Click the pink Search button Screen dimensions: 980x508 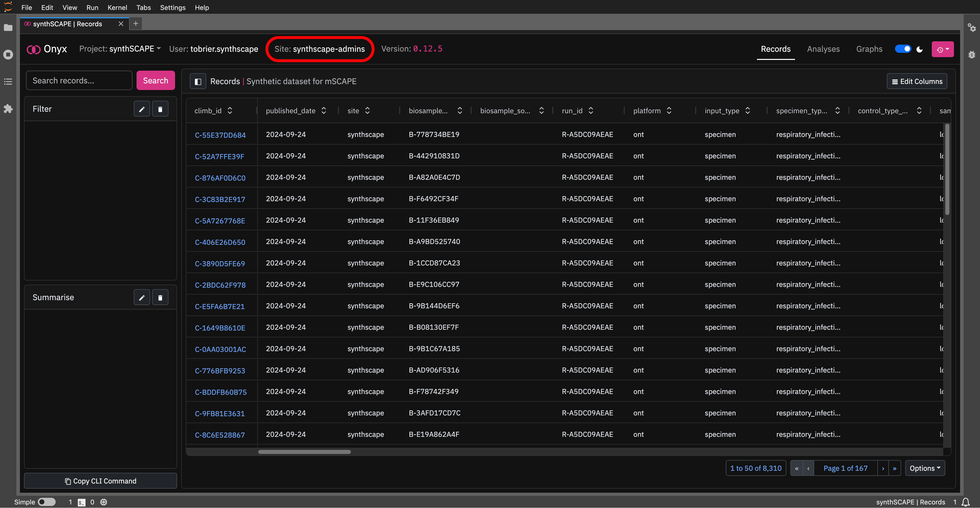(x=156, y=81)
